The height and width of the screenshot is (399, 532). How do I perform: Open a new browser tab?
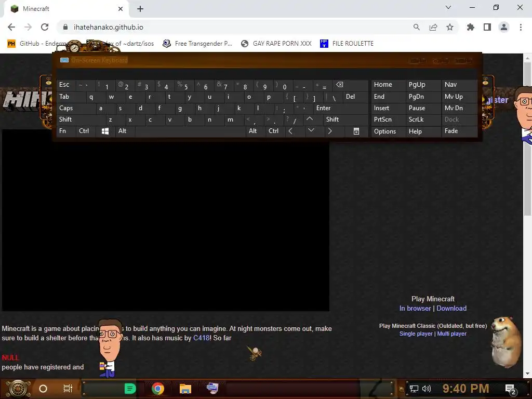tap(140, 9)
